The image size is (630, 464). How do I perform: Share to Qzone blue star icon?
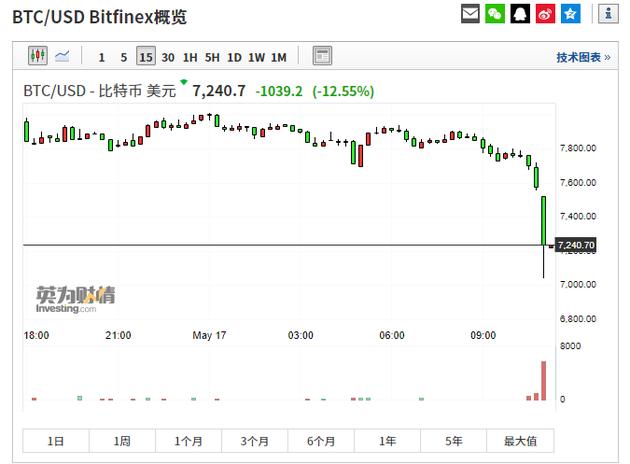pyautogui.click(x=571, y=14)
